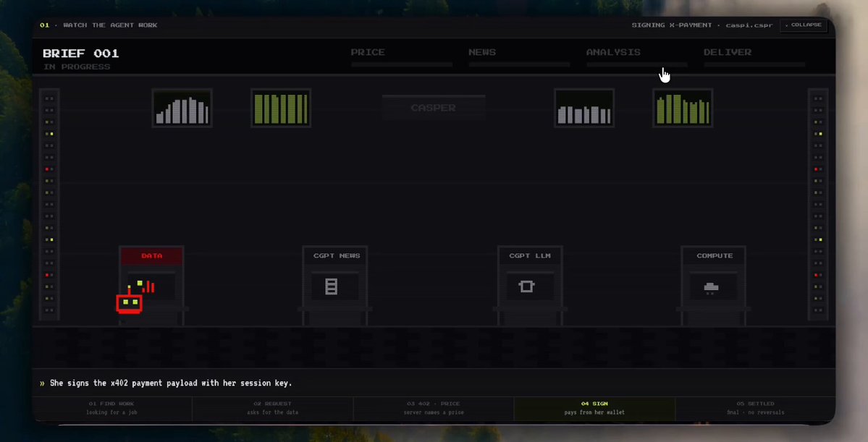
Task: Click the progress bar under NEWS
Action: coord(519,64)
